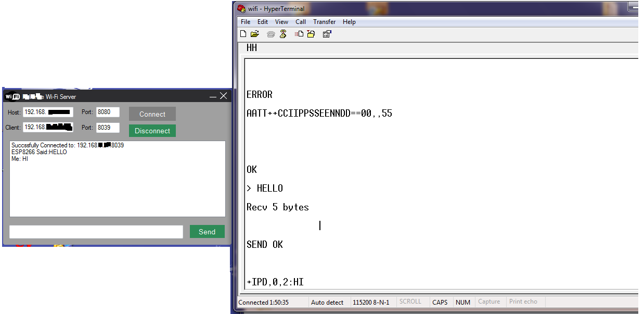This screenshot has width=644, height=314.
Task: Click the message input box beside Send
Action: click(96, 232)
